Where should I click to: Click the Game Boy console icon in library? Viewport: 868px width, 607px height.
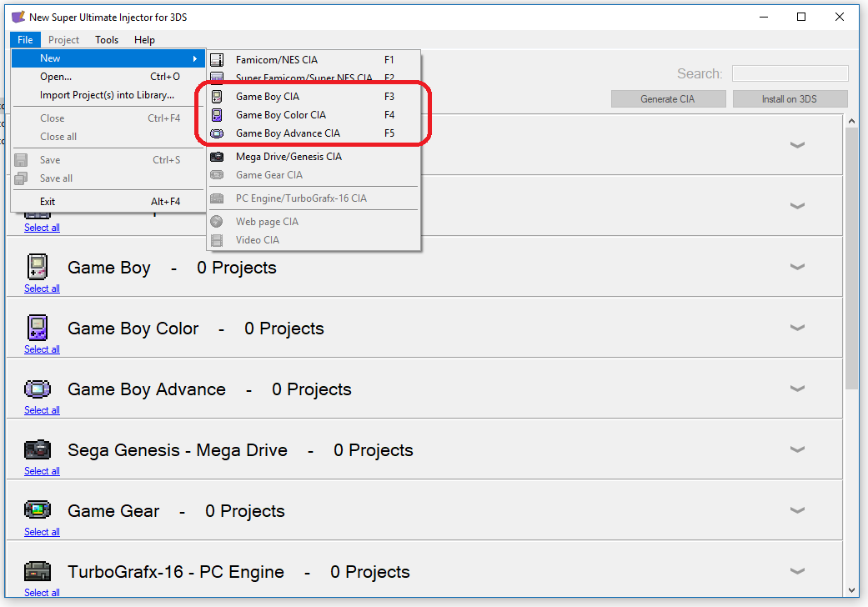pyautogui.click(x=38, y=268)
